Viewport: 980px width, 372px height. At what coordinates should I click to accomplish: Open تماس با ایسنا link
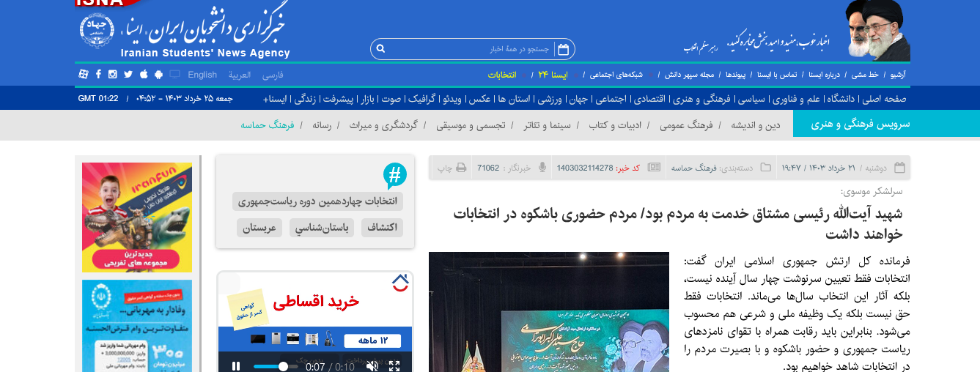[x=778, y=75]
